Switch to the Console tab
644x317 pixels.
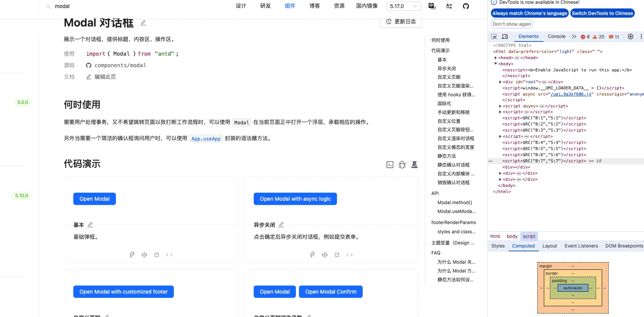(556, 36)
